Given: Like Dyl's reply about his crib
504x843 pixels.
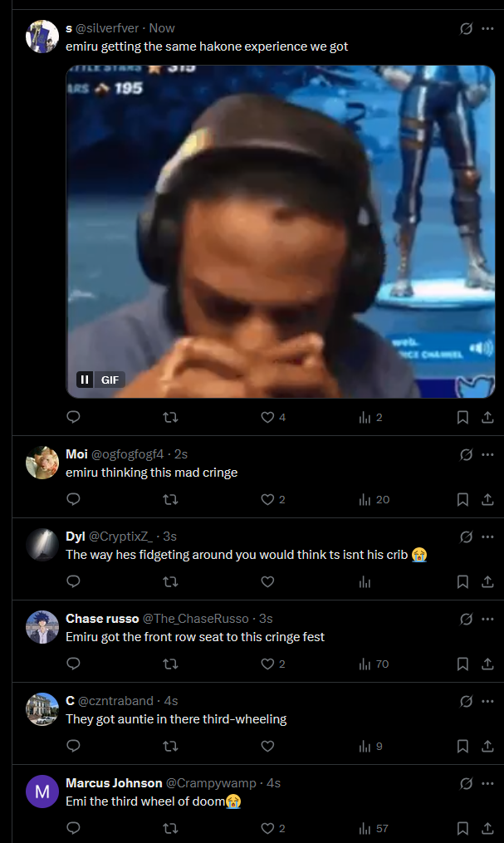Looking at the screenshot, I should (267, 581).
